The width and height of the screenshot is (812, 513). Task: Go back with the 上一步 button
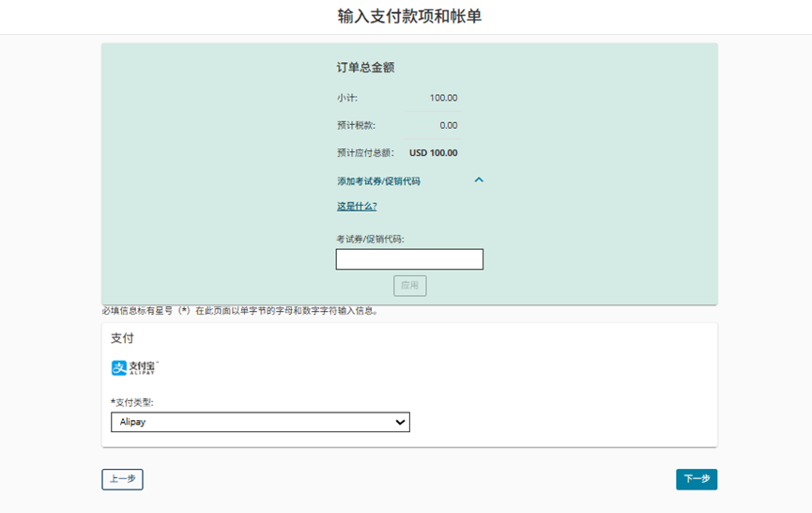(x=122, y=479)
